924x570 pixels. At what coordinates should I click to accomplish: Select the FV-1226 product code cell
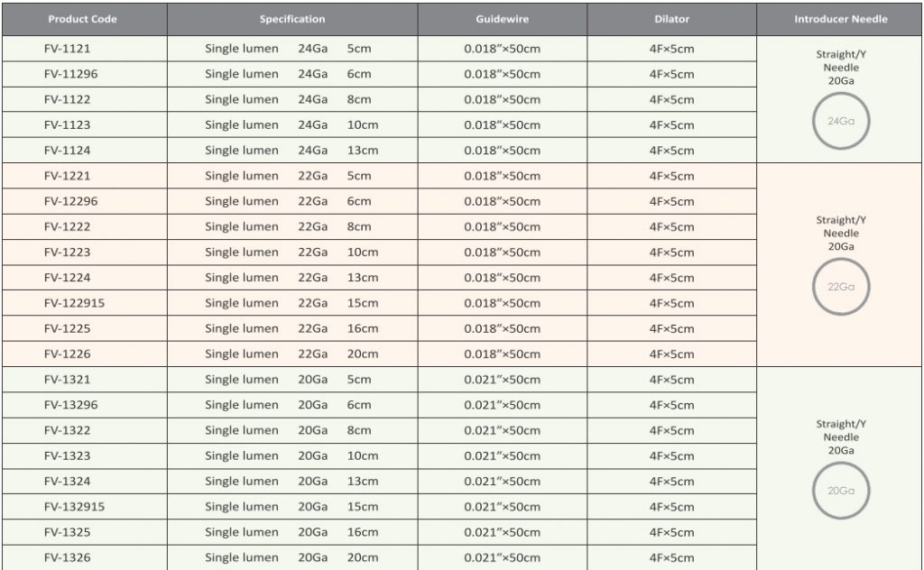tap(85, 354)
